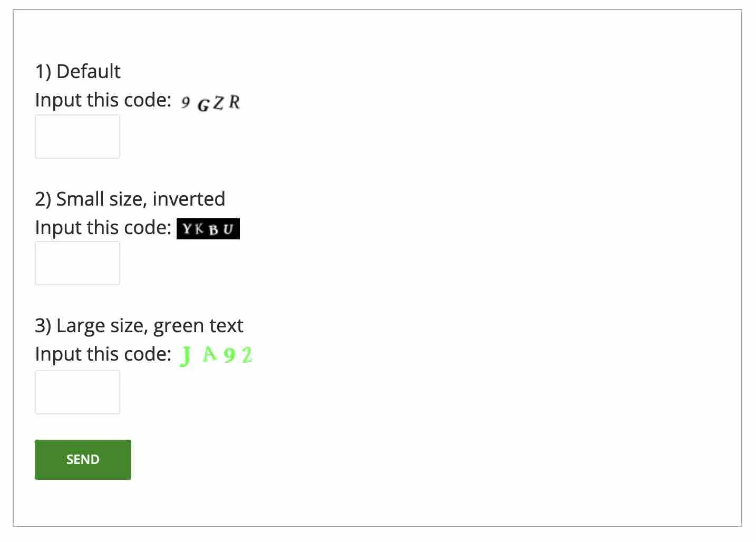Click the SEND button
756x542 pixels.
82,459
